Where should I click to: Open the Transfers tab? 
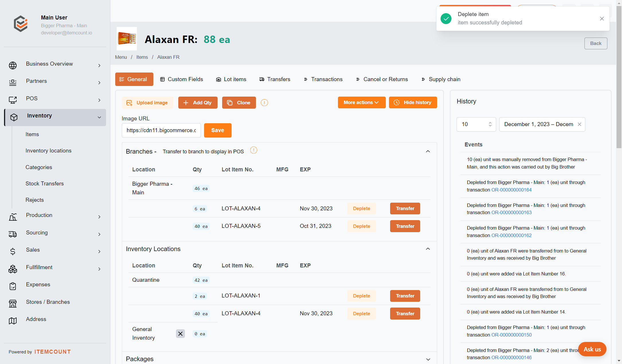pyautogui.click(x=275, y=79)
